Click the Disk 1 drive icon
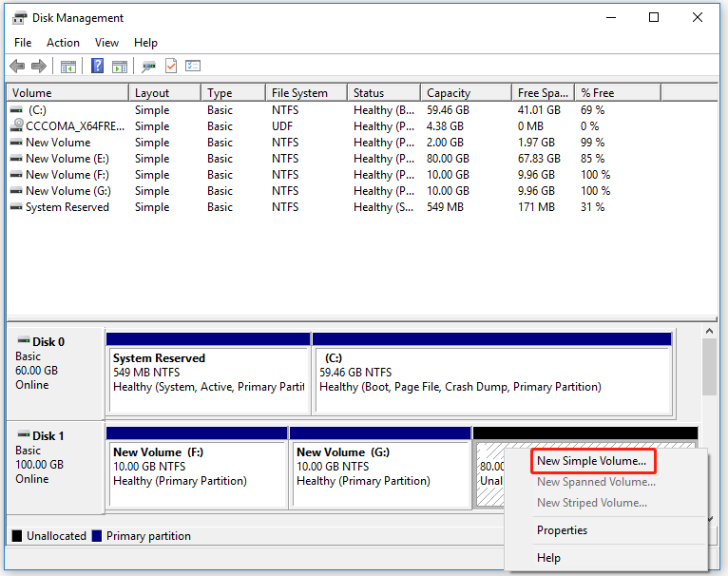Viewport: 728px width, 576px height. pyautogui.click(x=23, y=434)
